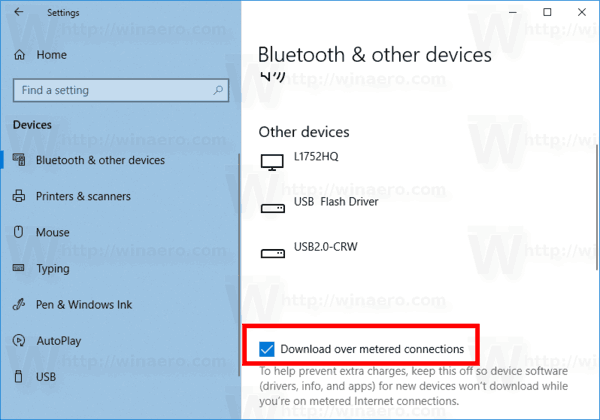The width and height of the screenshot is (600, 420).
Task: Click the Pen & Windows Ink icon
Action: click(x=19, y=305)
